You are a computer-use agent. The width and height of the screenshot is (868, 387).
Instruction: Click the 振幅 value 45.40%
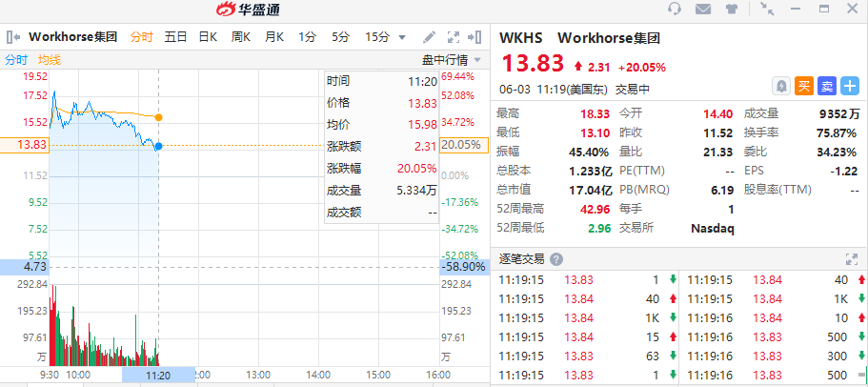pyautogui.click(x=589, y=152)
